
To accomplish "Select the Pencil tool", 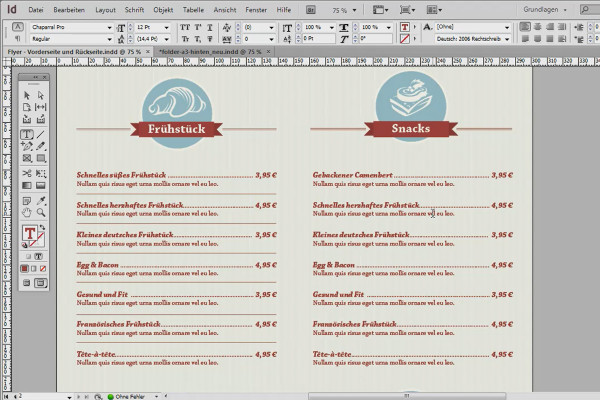I will (x=41, y=146).
